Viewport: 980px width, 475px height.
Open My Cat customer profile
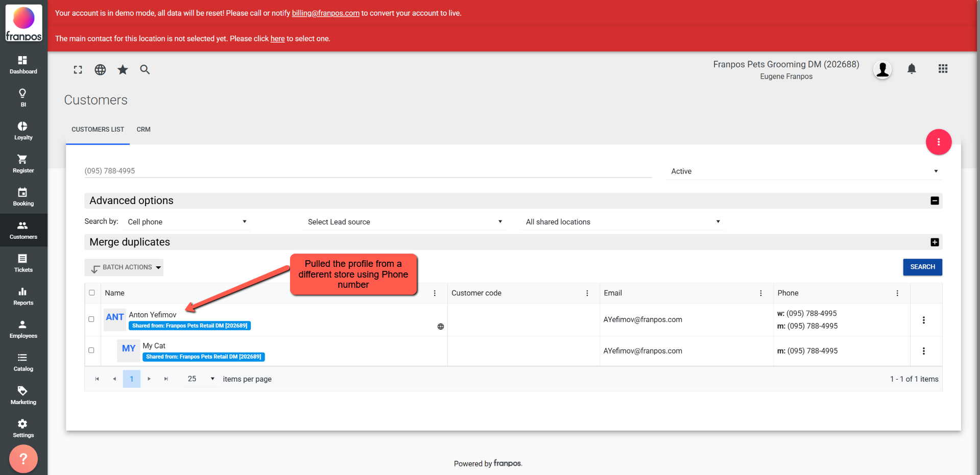pyautogui.click(x=154, y=346)
